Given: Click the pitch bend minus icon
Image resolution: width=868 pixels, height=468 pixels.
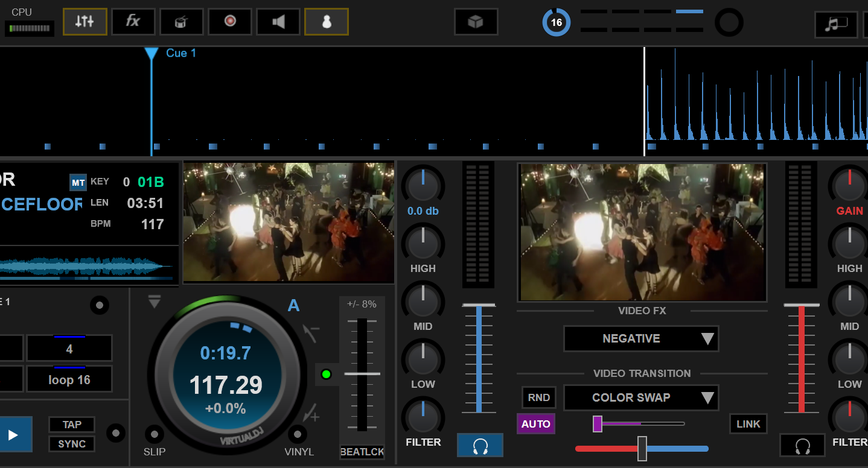Looking at the screenshot, I should click(x=311, y=334).
